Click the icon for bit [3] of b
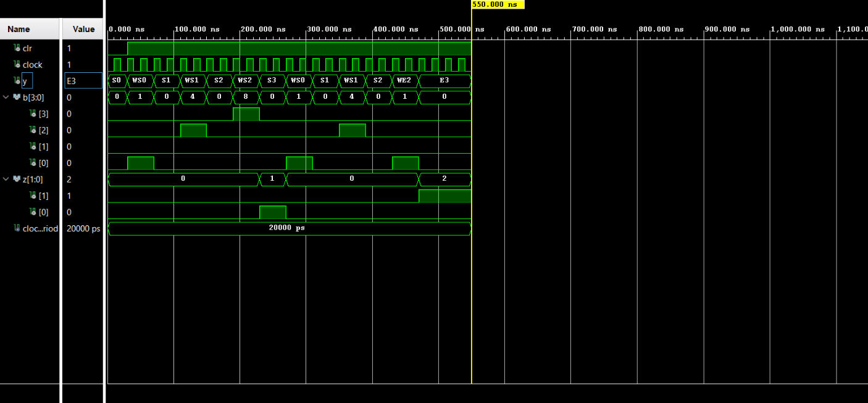868x403 pixels. (x=33, y=114)
